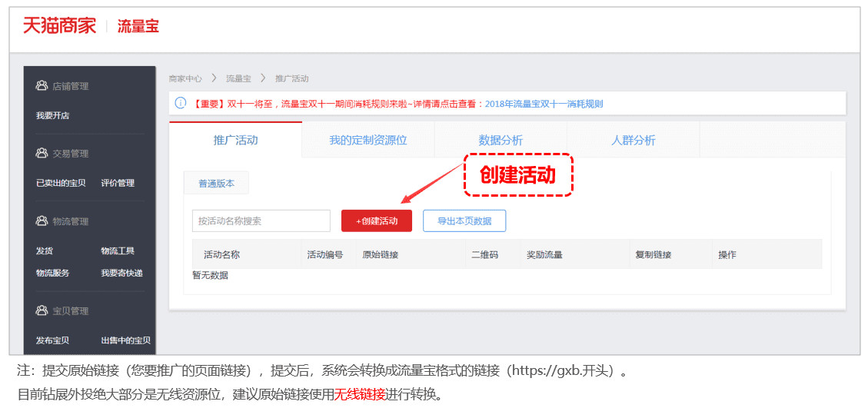Open 出售中的宝贝 in sidebar
This screenshot has width=868, height=408.
tap(125, 340)
